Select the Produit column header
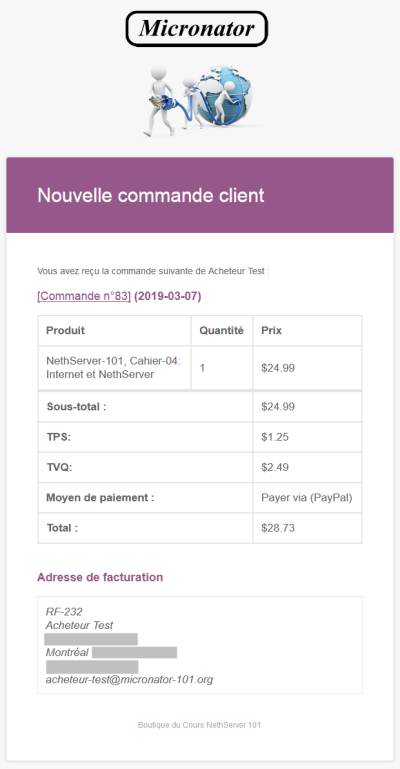400x769 pixels. point(65,331)
